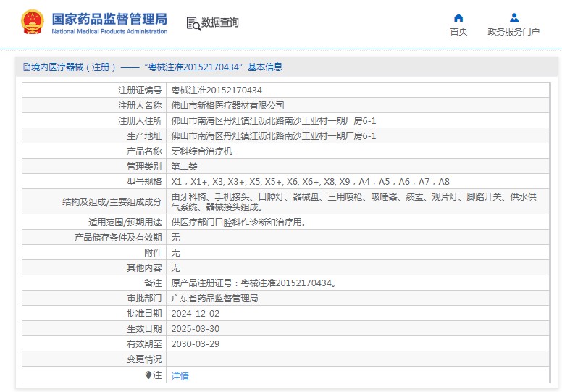Select the 生产地址 label
562x392 pixels.
pos(144,136)
